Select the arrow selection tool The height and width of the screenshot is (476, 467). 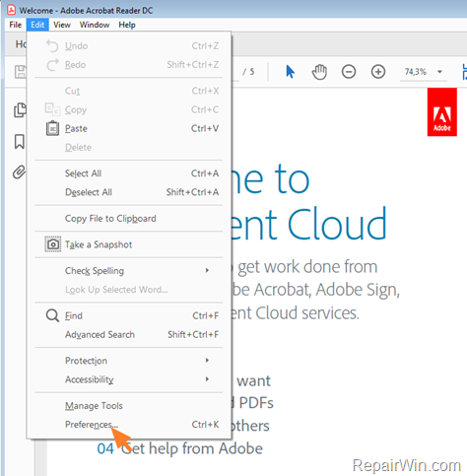coord(290,72)
